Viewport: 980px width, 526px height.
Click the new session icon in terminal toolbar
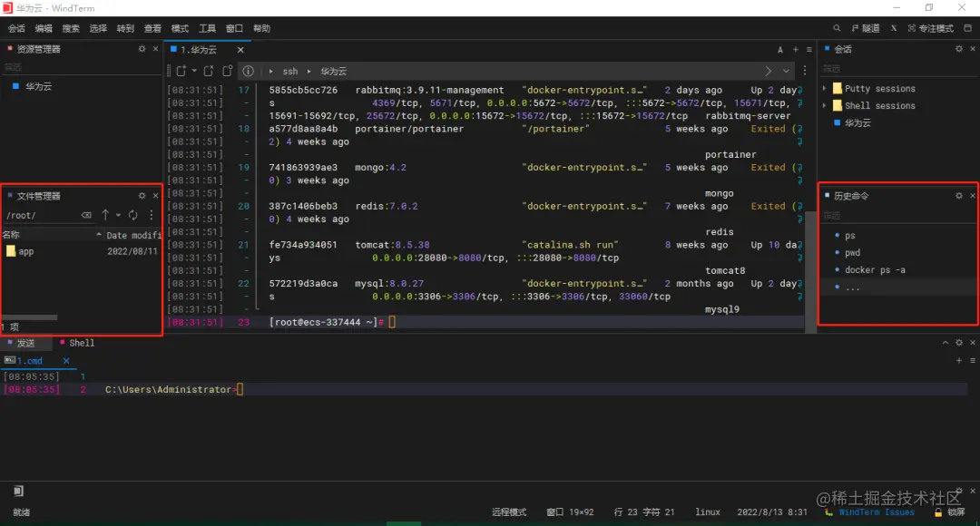[181, 71]
